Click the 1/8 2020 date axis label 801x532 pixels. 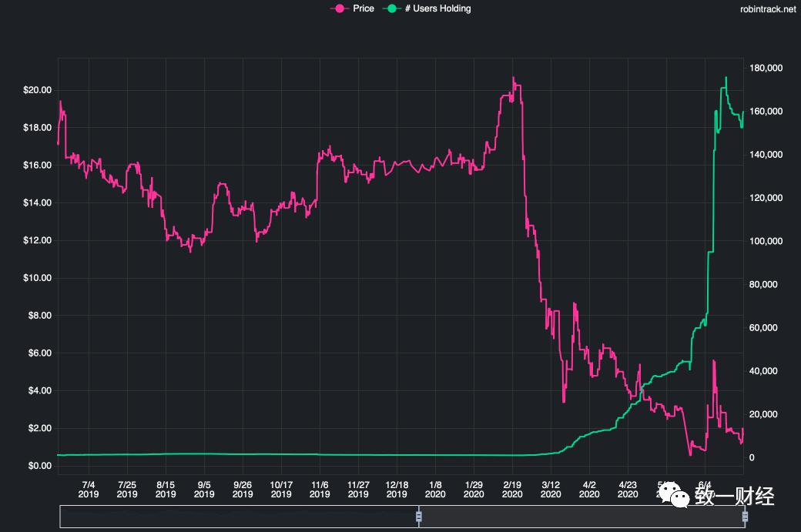(435, 488)
